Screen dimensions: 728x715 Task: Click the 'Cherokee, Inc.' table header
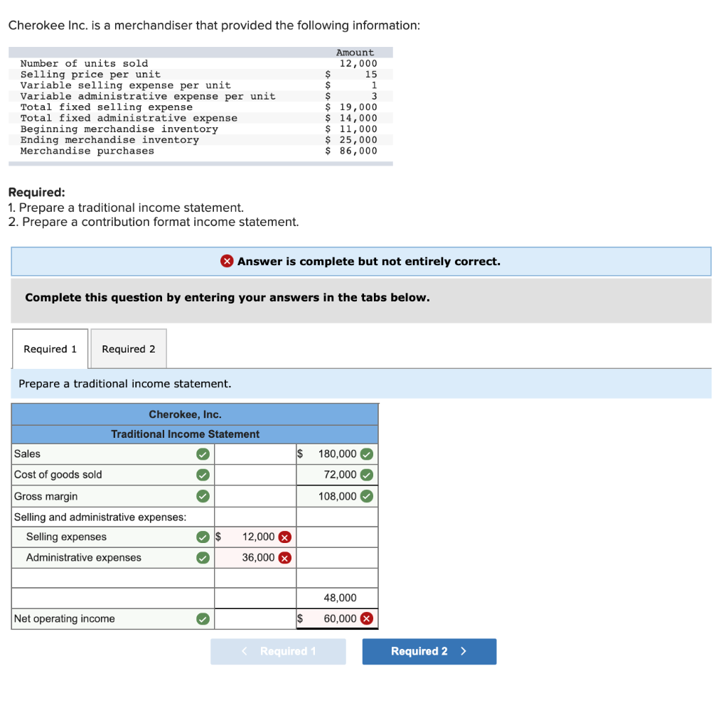click(x=186, y=414)
